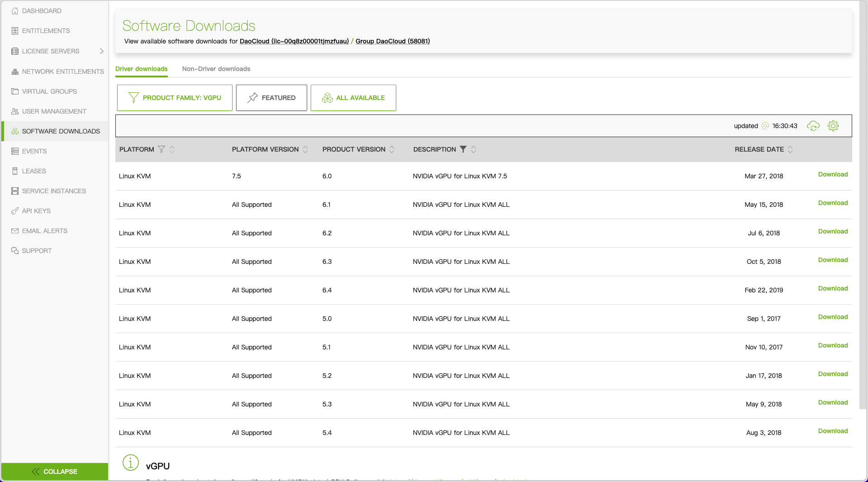868x482 pixels.
Task: Expand the License Servers sidebar chevron
Action: click(101, 51)
